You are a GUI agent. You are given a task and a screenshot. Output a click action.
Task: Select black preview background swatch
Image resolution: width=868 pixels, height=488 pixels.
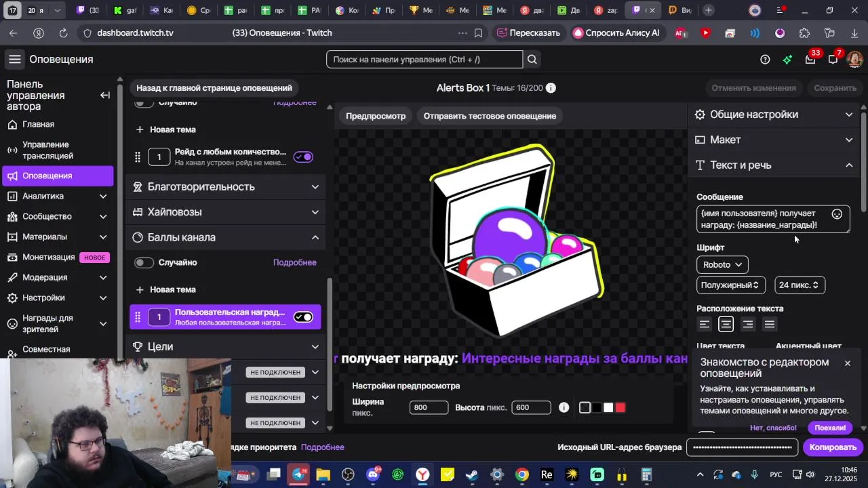[x=597, y=407]
